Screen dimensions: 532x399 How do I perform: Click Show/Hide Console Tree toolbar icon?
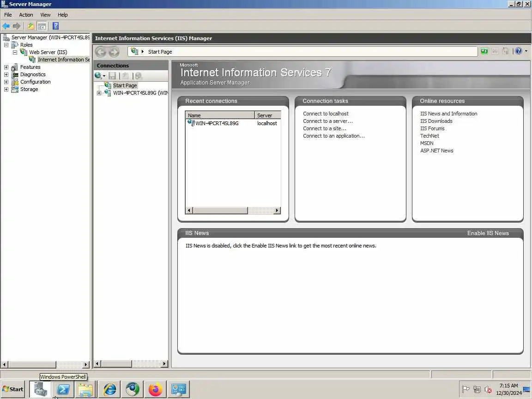tap(42, 26)
